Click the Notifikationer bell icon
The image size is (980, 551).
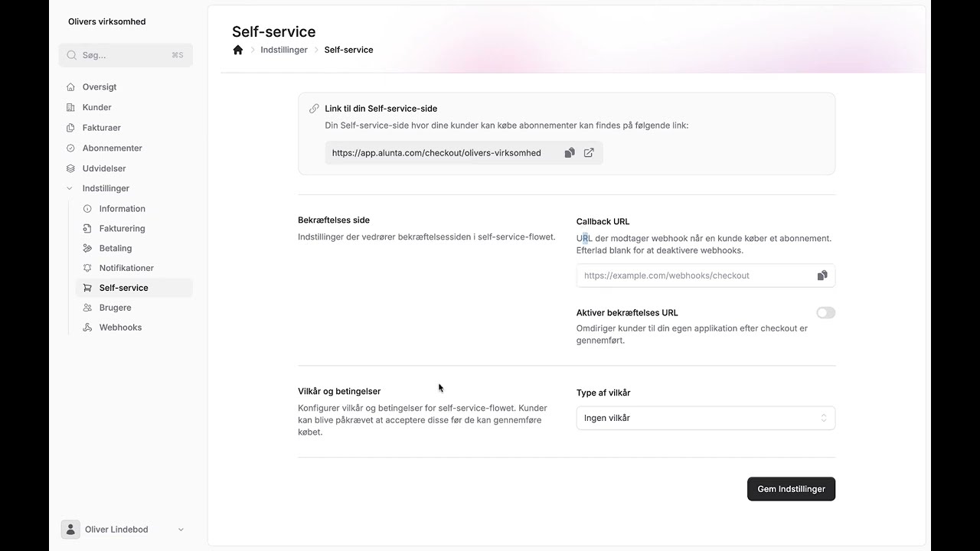[87, 268]
